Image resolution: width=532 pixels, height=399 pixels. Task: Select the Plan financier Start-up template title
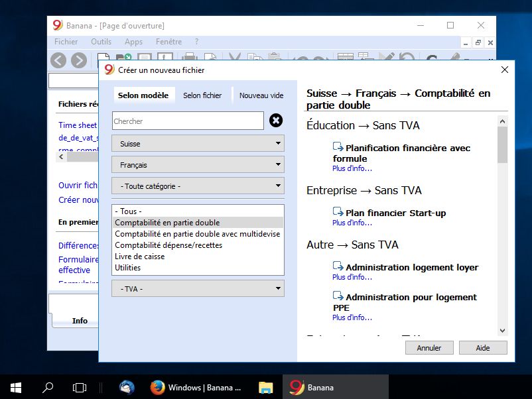coord(395,213)
